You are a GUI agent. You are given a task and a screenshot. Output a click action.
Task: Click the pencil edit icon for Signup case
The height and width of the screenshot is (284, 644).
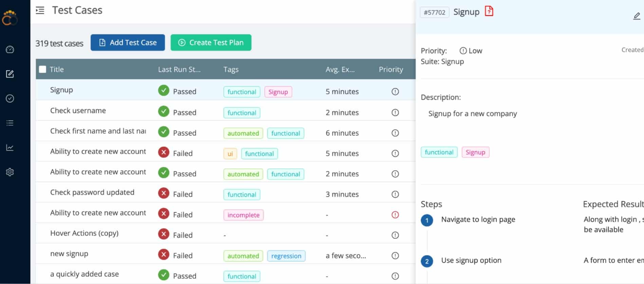point(637,16)
